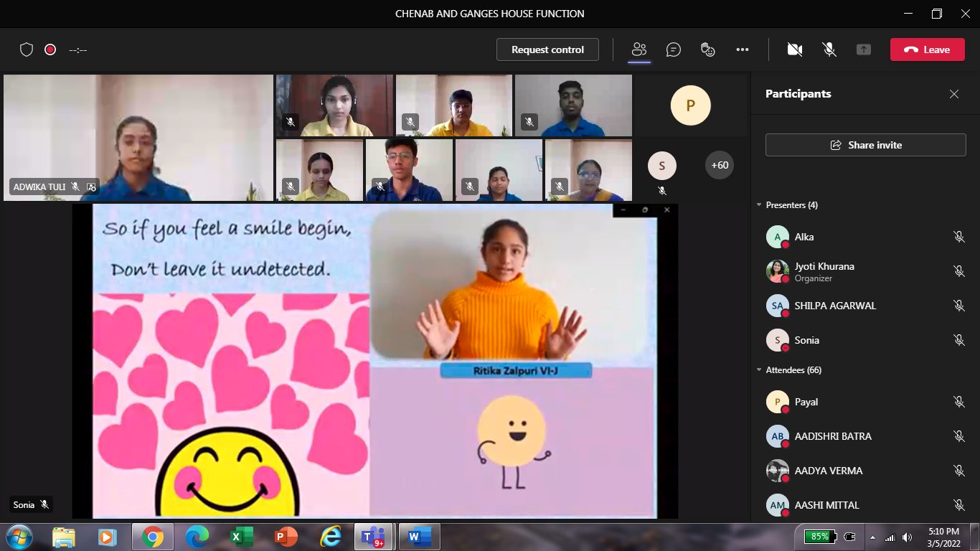Click the 85% battery indicator

819,537
